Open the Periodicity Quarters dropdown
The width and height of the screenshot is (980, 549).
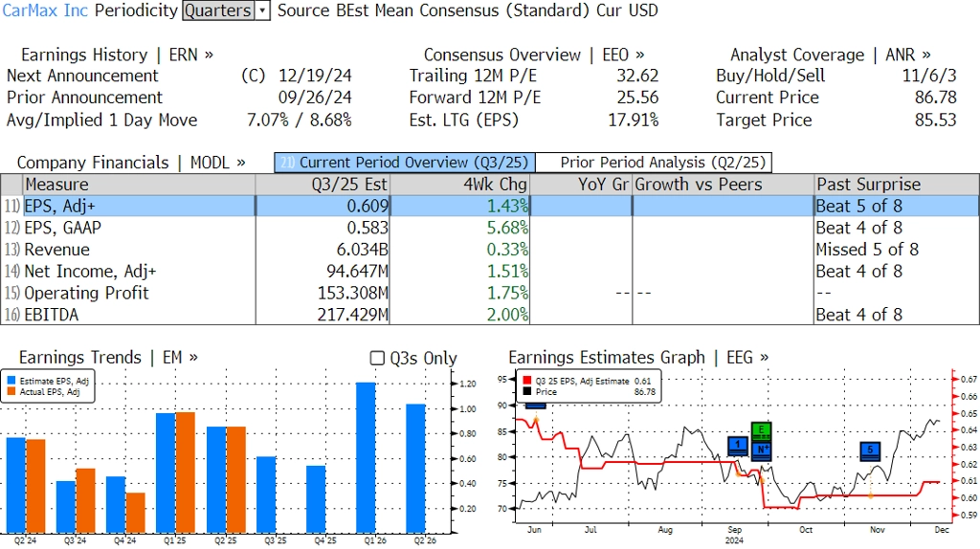[x=226, y=11]
